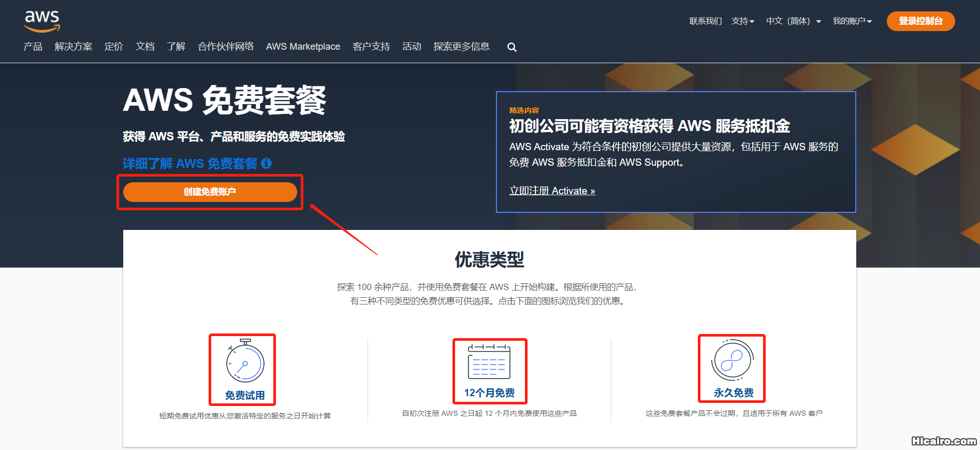Open the 客户支持 menu item

(x=371, y=47)
